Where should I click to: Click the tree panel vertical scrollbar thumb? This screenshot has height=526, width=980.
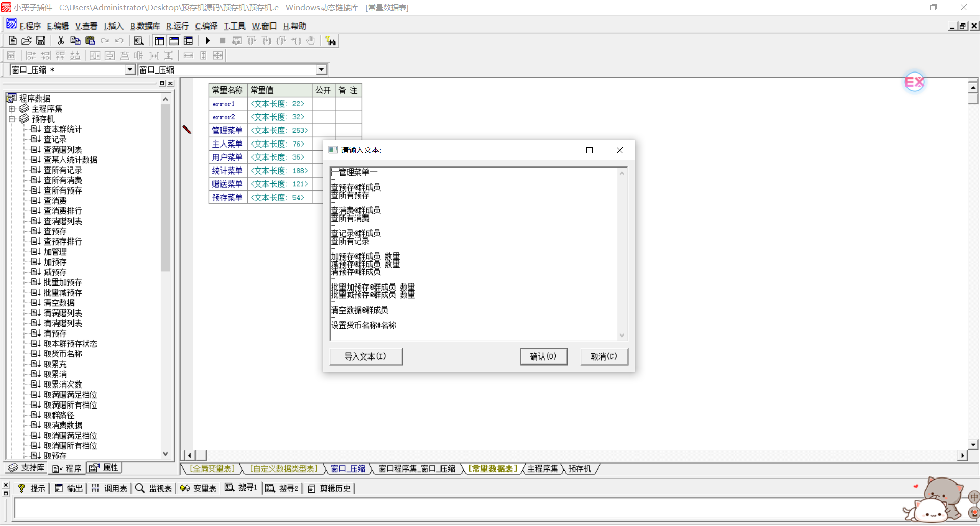coord(165,189)
